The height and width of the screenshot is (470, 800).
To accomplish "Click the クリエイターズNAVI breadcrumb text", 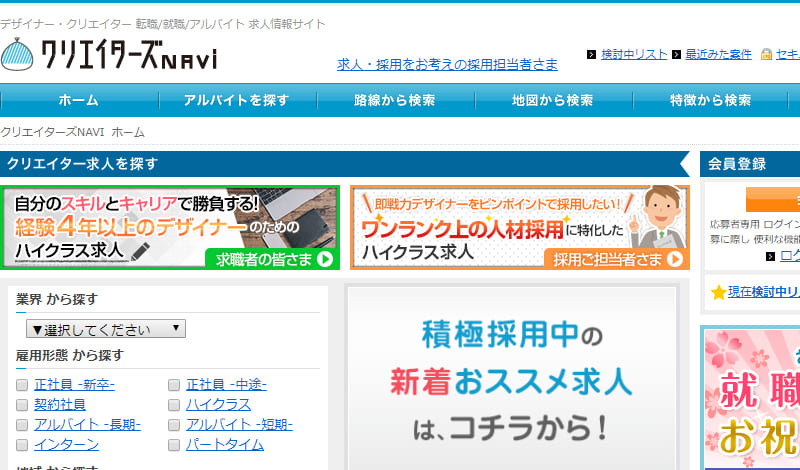I will (x=52, y=132).
